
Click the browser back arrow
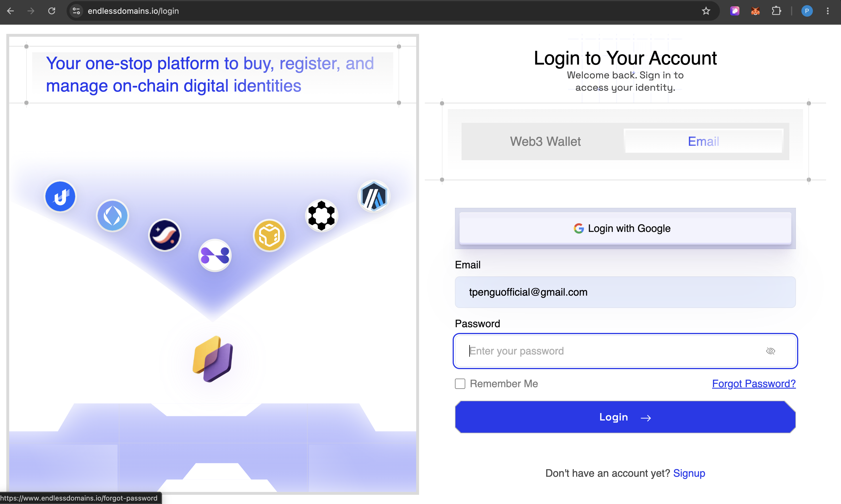tap(11, 11)
